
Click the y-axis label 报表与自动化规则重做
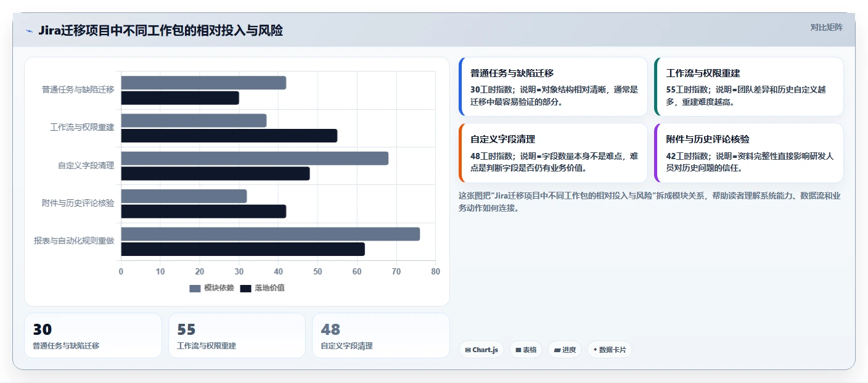tap(75, 241)
